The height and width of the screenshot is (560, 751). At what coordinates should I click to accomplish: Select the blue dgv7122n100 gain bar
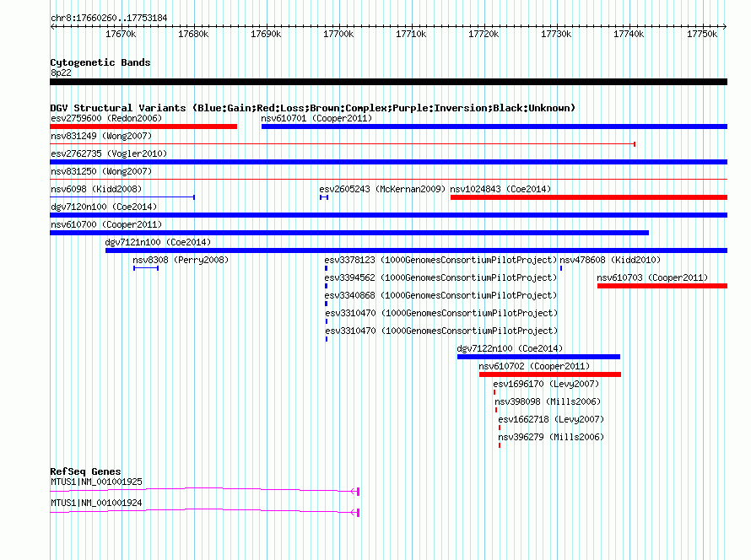(539, 357)
